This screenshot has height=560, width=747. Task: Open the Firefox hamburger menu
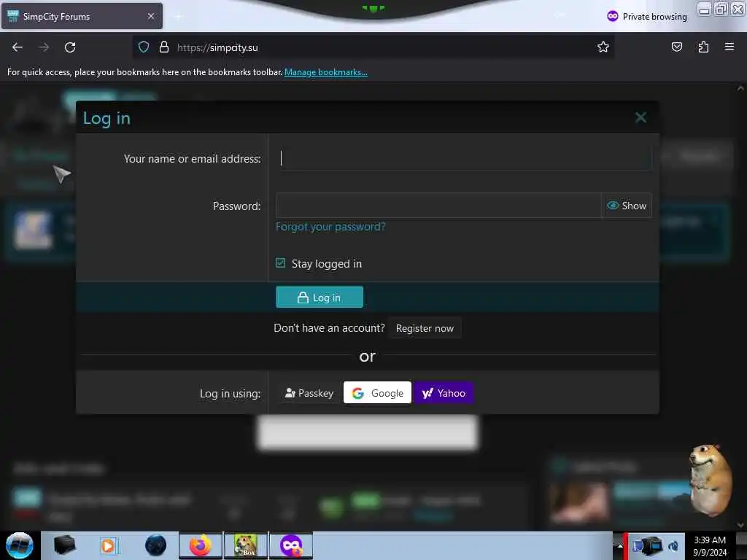[729, 47]
